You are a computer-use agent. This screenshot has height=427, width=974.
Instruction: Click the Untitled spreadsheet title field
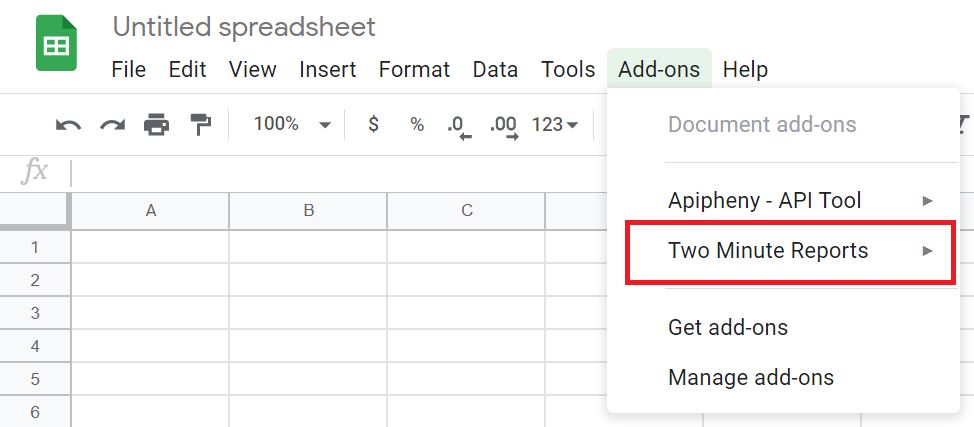(244, 27)
